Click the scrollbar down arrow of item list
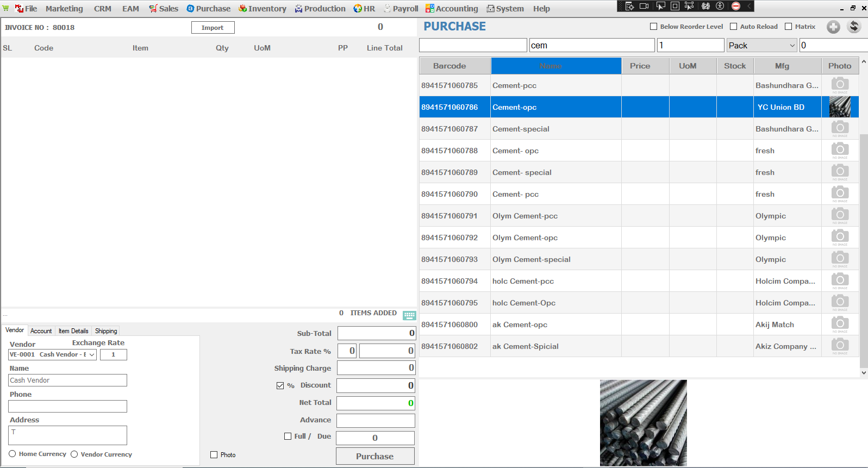The image size is (868, 468). (x=864, y=373)
